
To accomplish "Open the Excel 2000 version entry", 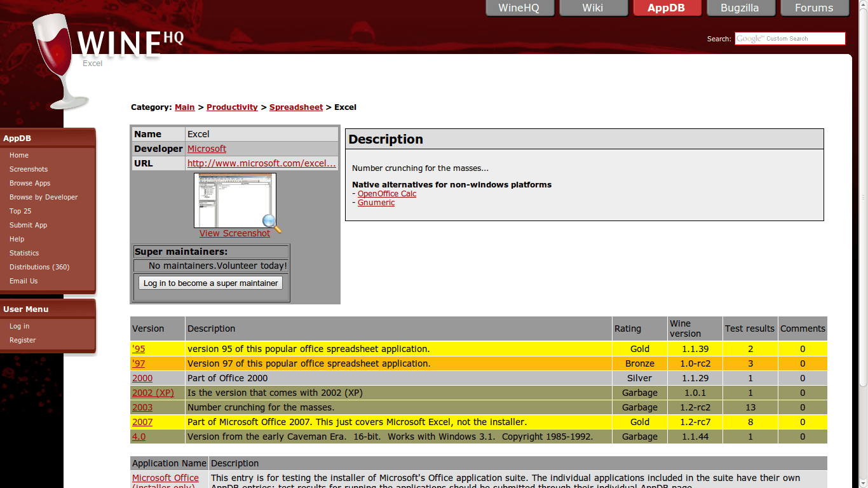I will (x=142, y=378).
